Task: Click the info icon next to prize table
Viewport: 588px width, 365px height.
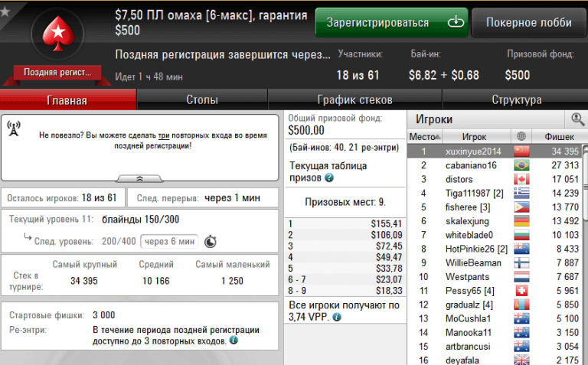Action: click(x=329, y=178)
